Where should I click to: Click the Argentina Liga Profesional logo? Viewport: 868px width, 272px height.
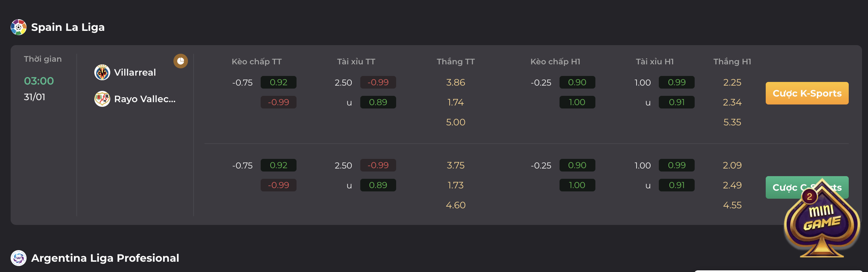point(19,258)
